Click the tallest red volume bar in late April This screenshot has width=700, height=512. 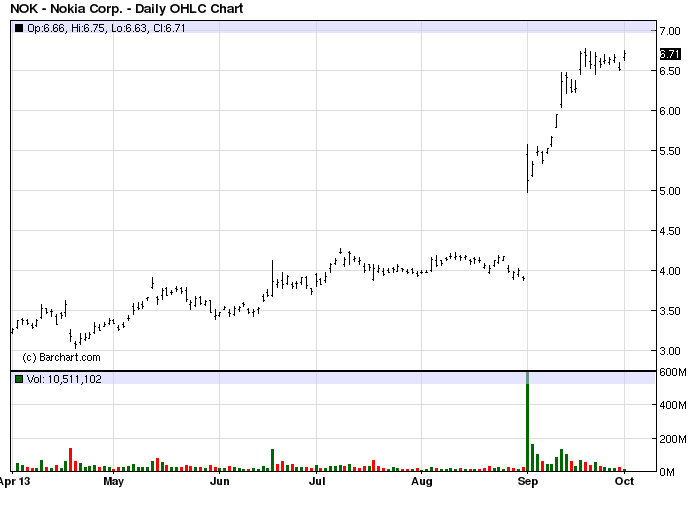tap(71, 460)
